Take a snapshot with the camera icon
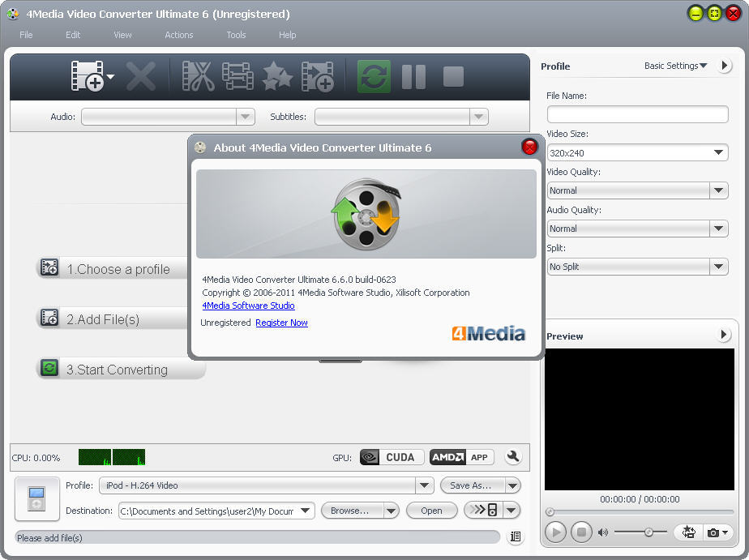This screenshot has height=560, width=749. click(x=713, y=532)
